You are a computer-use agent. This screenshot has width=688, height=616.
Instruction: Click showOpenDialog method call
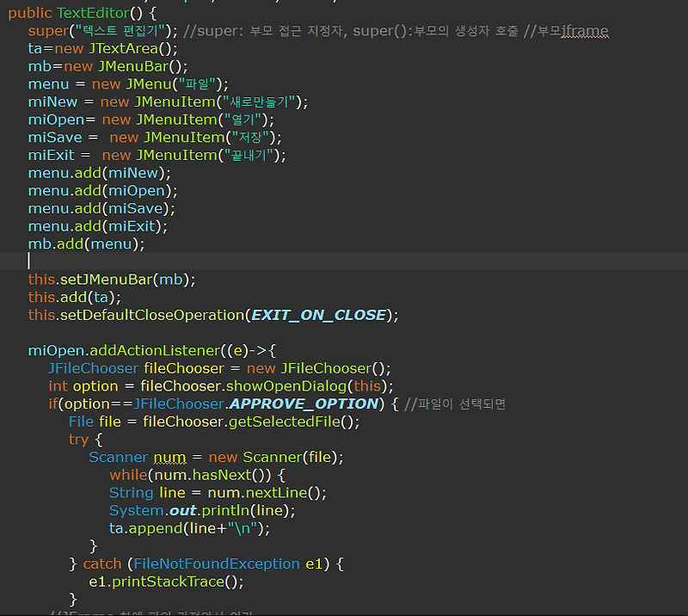(x=286, y=386)
